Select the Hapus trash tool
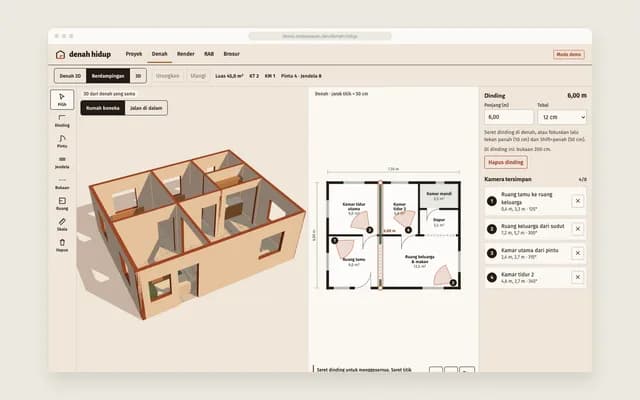 [62, 246]
